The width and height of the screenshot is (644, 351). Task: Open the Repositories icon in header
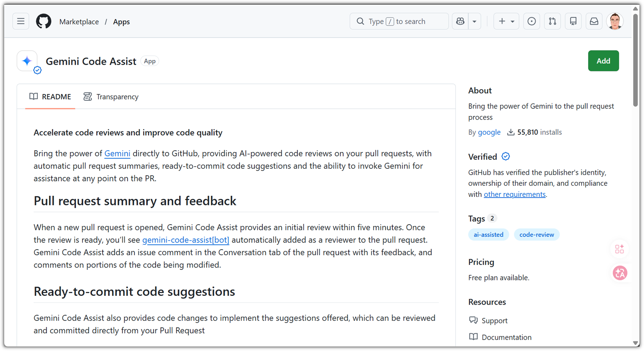[x=573, y=22]
